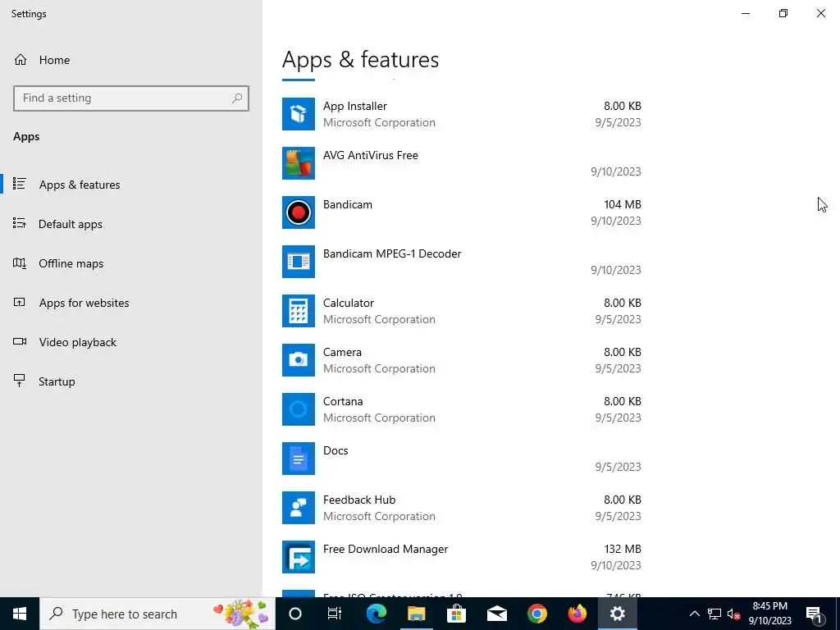Screen dimensions: 840x630
Task: Click the AVG AntiVirus Free icon
Action: pyautogui.click(x=299, y=163)
